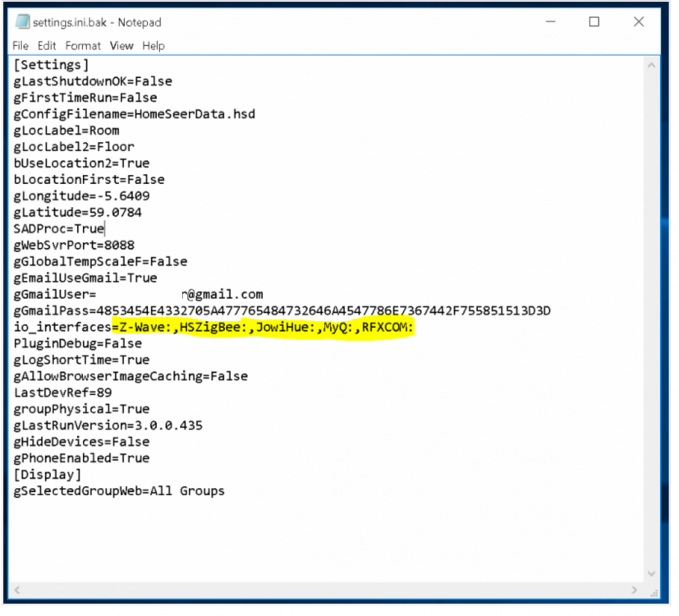
Task: Click the gGmailUser= line
Action: tap(138, 295)
